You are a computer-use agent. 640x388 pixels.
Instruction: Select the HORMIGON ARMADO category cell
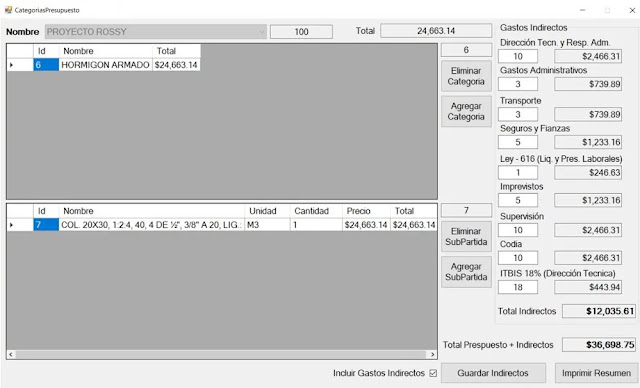pos(105,65)
